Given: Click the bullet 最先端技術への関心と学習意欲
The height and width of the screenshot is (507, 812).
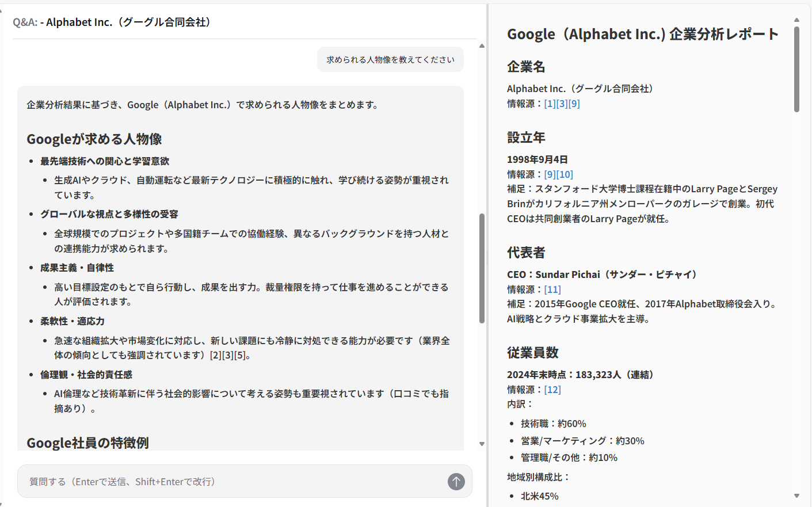Looking at the screenshot, I should [105, 161].
